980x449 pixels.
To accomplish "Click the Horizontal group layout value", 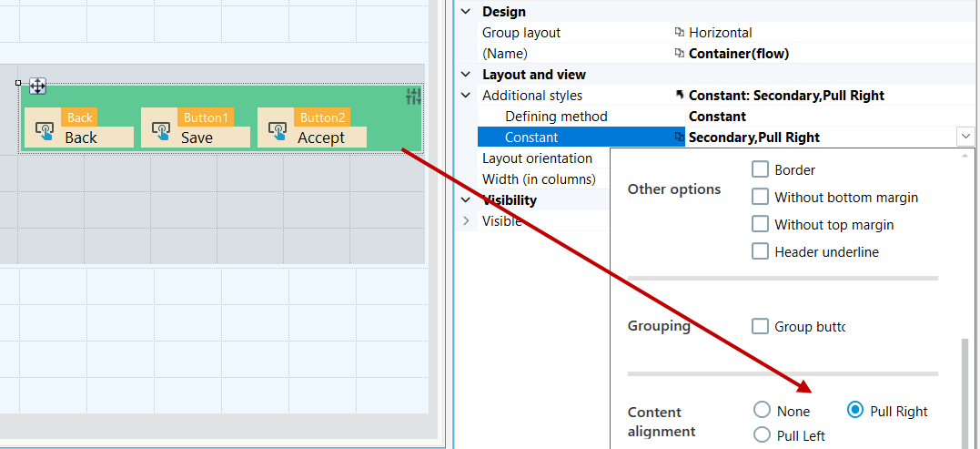I will (x=720, y=33).
